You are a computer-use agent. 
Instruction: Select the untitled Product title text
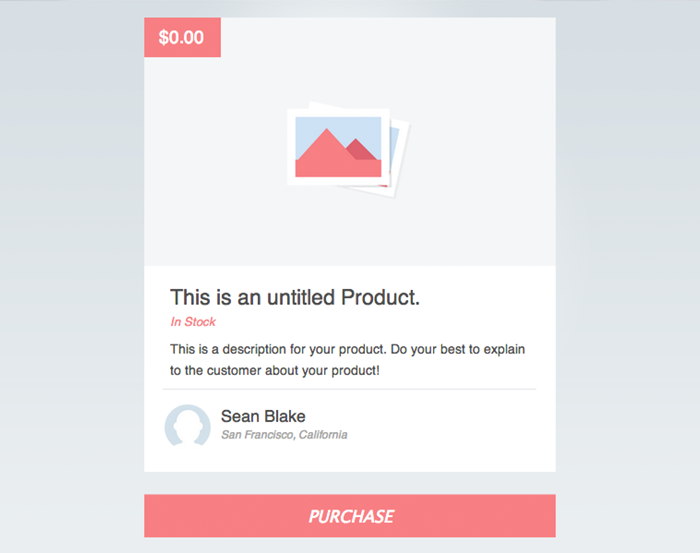click(295, 297)
